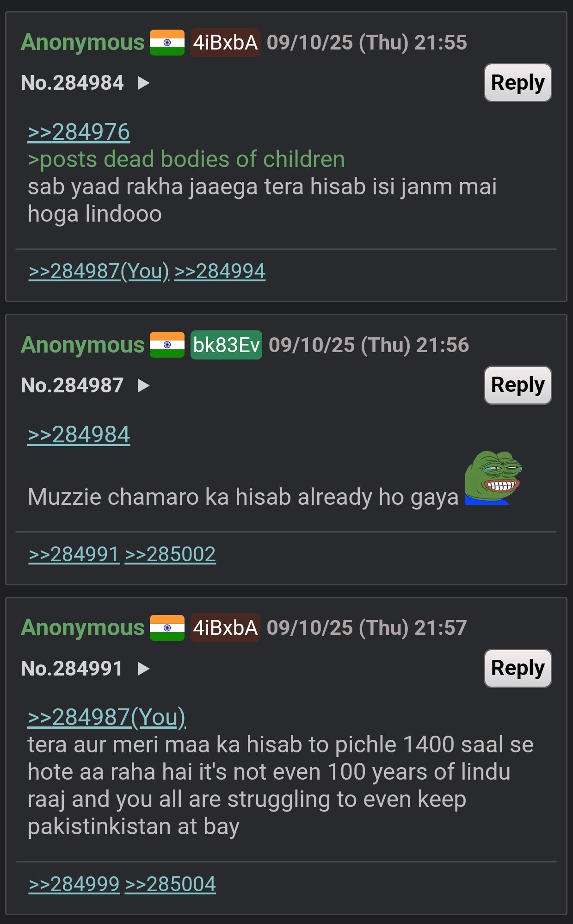Open backlink >>285004
The image size is (573, 924).
pyautogui.click(x=170, y=884)
